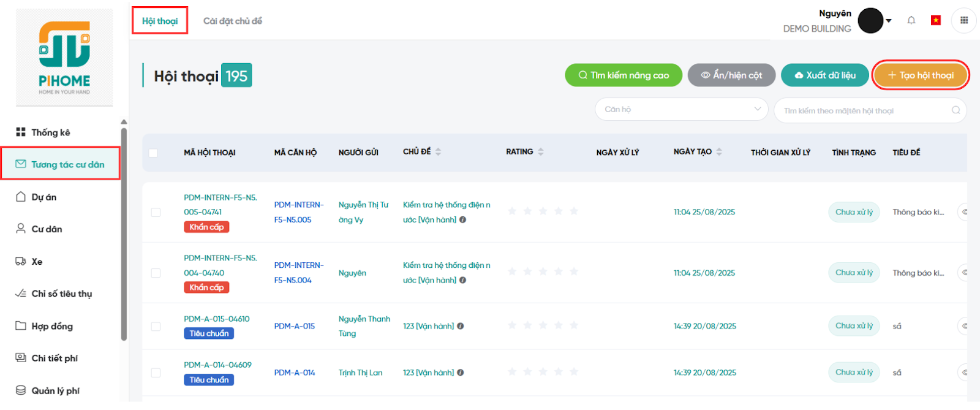Switch to Cài đặt chủ đề tab

click(233, 21)
